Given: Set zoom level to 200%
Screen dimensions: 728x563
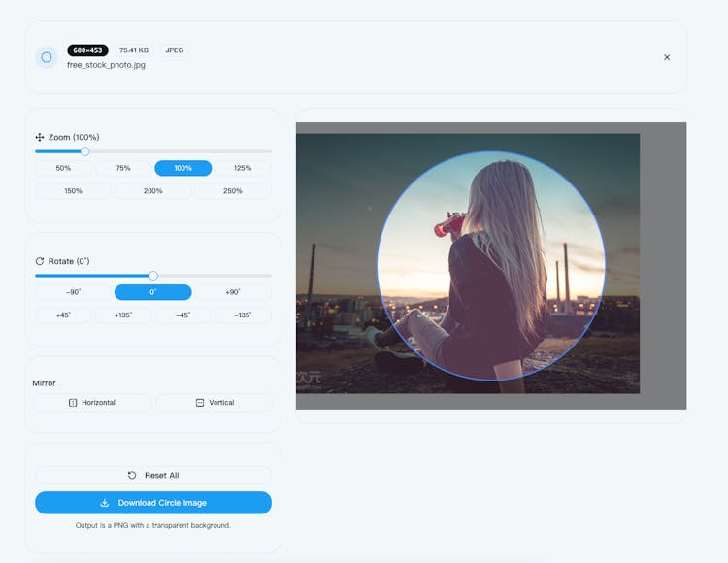Looking at the screenshot, I should click(x=153, y=191).
